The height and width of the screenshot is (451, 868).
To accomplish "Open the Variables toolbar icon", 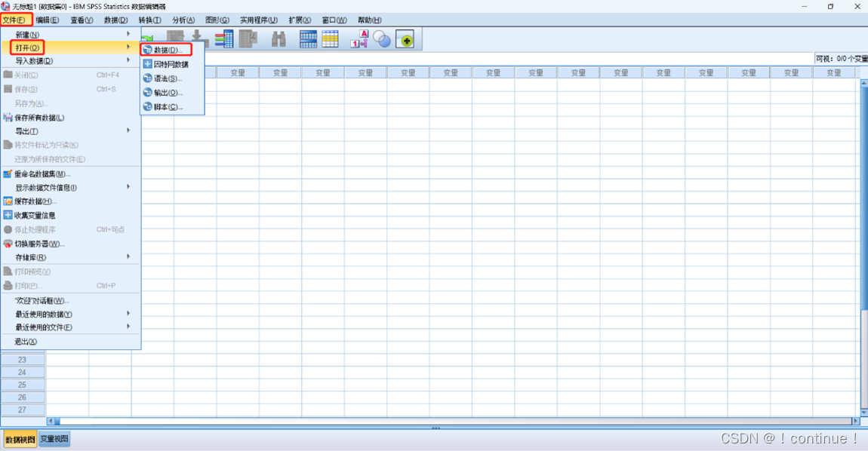I will [224, 38].
